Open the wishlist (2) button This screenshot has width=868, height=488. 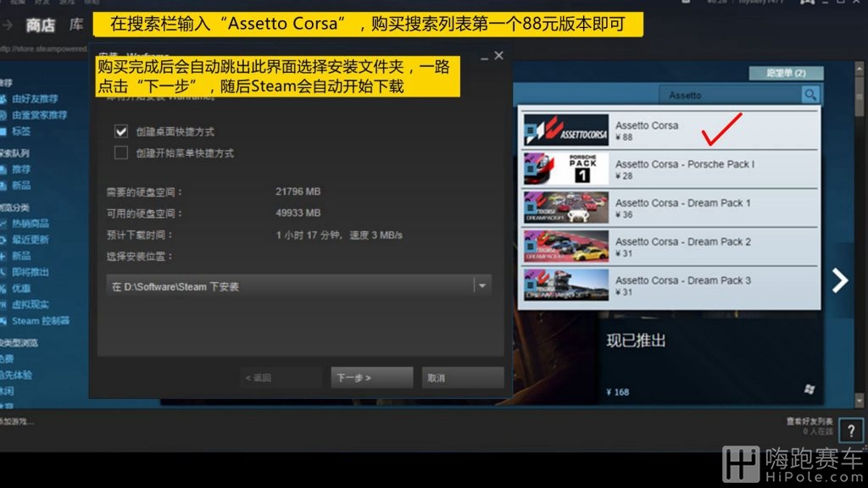(786, 73)
